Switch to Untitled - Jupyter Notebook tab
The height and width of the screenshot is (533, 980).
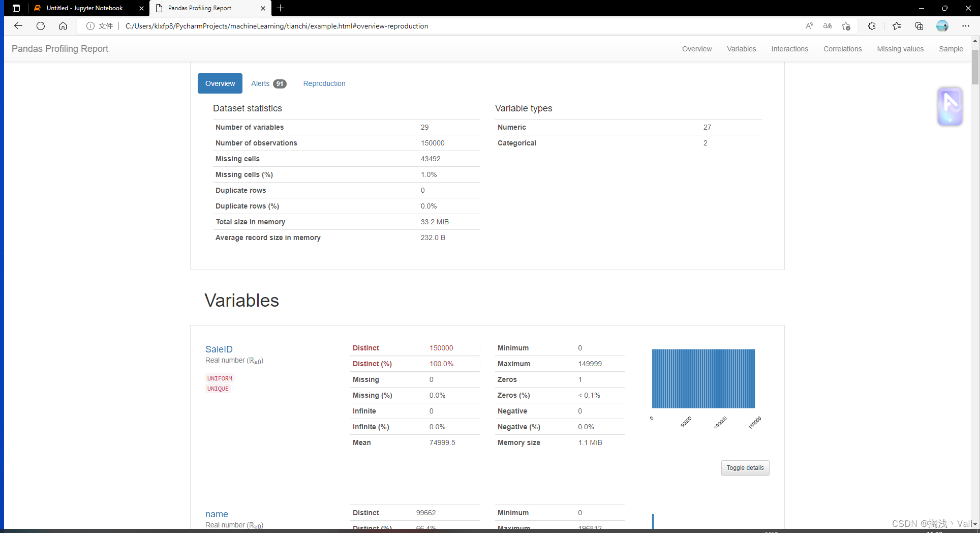pyautogui.click(x=84, y=8)
